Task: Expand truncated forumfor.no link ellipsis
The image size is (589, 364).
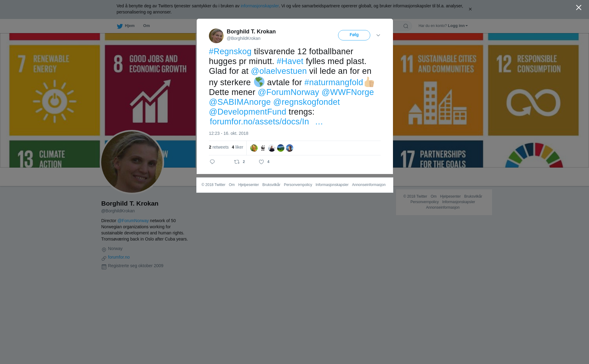Action: (x=319, y=122)
